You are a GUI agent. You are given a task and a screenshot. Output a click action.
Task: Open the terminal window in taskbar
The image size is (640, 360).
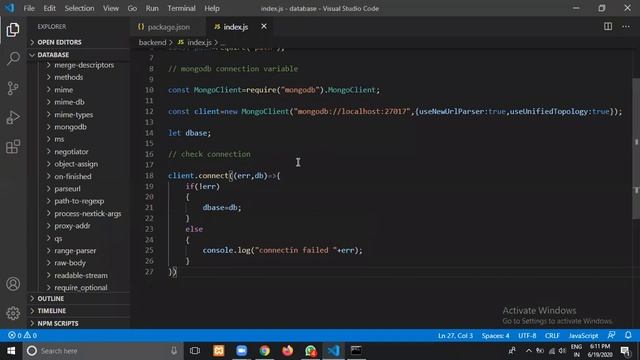(356, 351)
